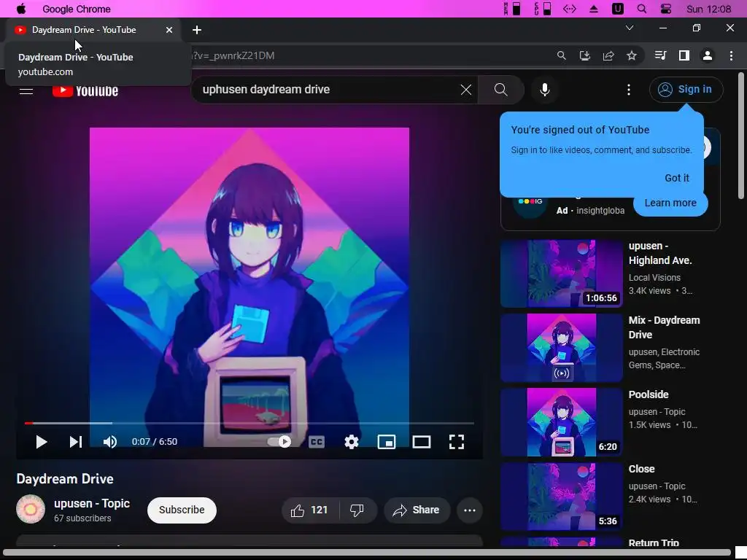
Task: Open Control Center in menu bar
Action: point(666,9)
